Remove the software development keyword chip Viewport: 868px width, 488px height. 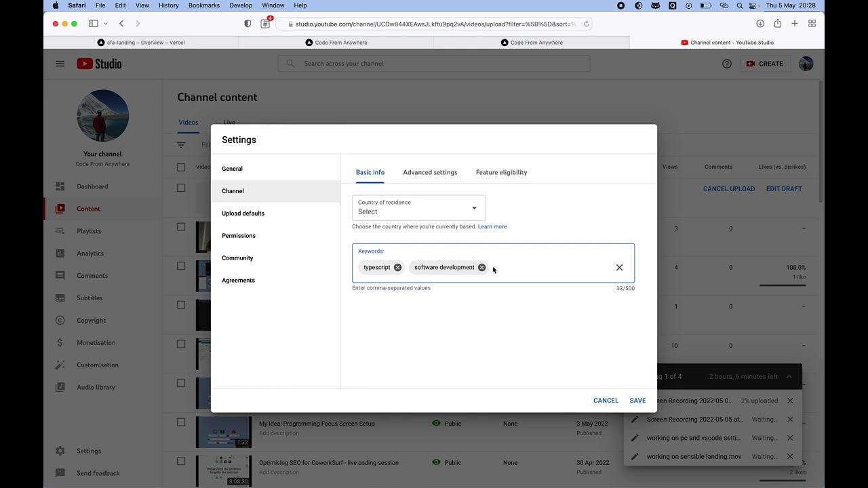tap(481, 268)
